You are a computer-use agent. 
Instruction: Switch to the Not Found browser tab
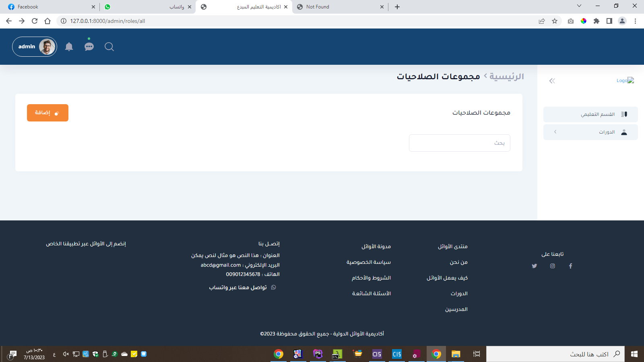tap(340, 7)
